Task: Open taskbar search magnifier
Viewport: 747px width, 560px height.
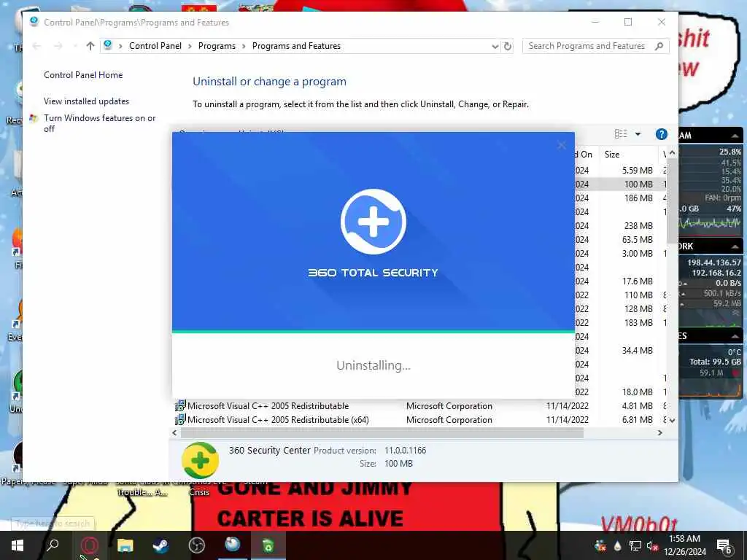Action: point(53,545)
